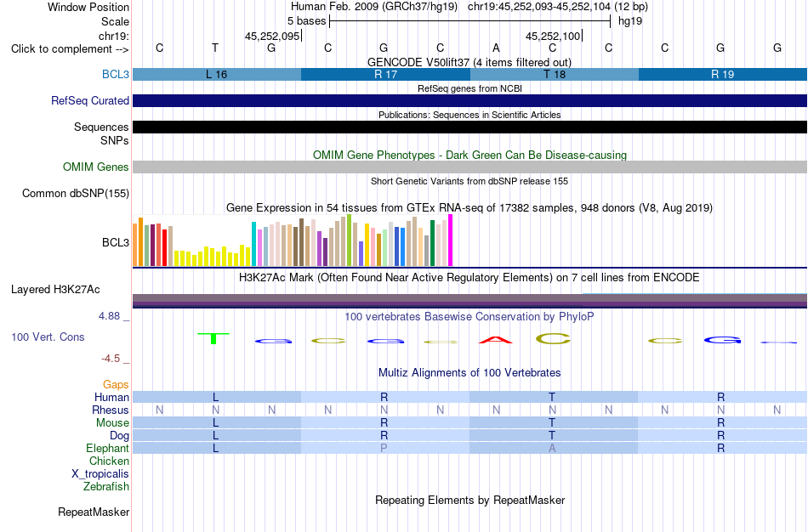Click the Zebrafish species label
Viewport: 808px width, 532px height.
coord(106,486)
